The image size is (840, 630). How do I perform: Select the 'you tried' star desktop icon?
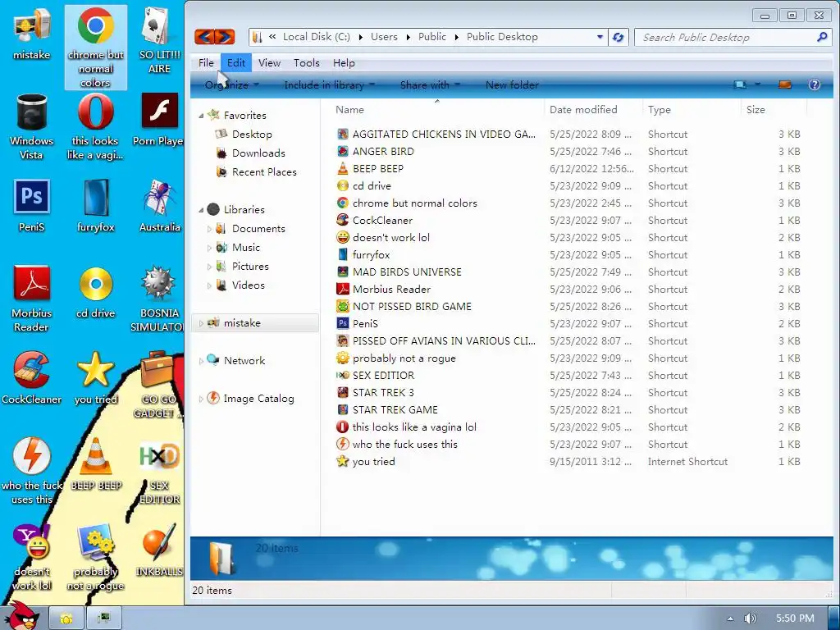[95, 377]
